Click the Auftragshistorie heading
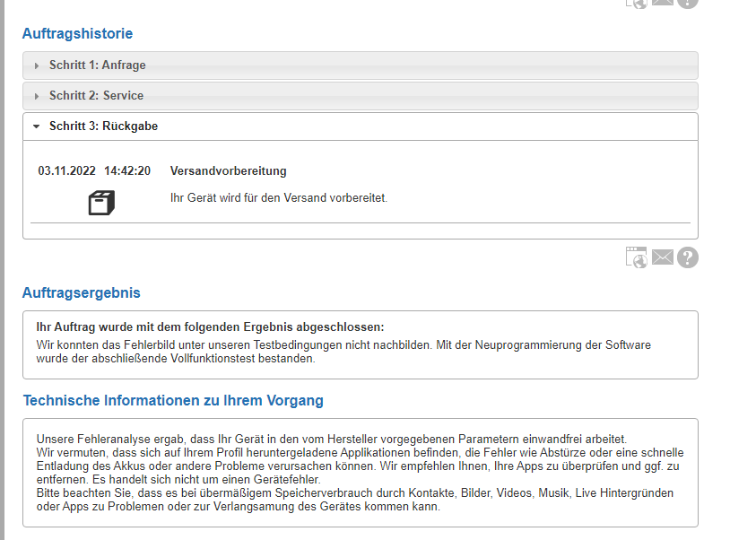 click(78, 33)
